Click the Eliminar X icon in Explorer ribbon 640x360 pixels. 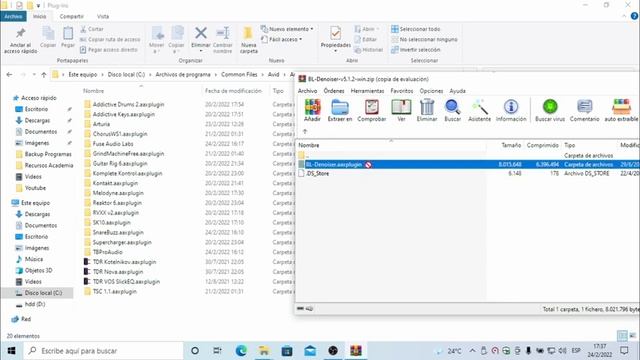(x=200, y=33)
